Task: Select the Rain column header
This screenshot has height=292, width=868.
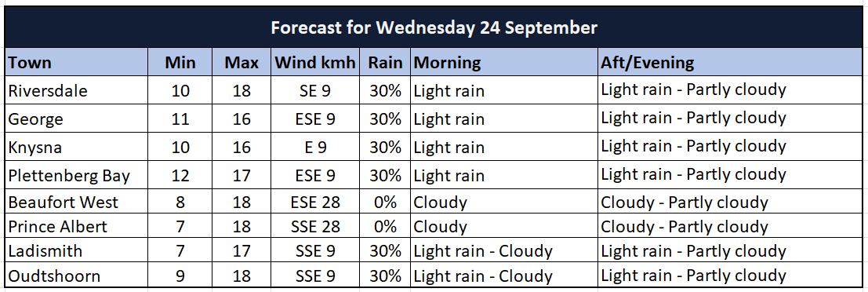Action: 385,63
